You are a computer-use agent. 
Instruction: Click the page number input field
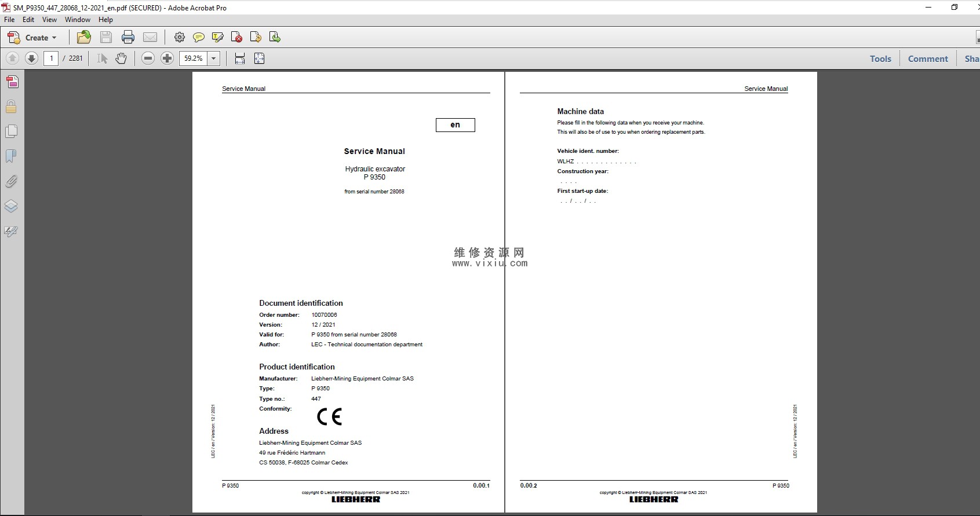tap(52, 58)
